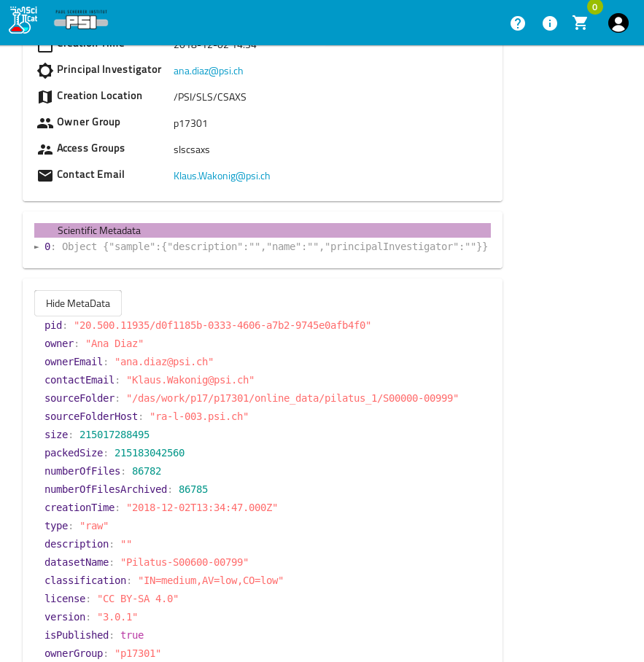The height and width of the screenshot is (662, 644).
Task: Open the shopping cart
Action: 581,23
